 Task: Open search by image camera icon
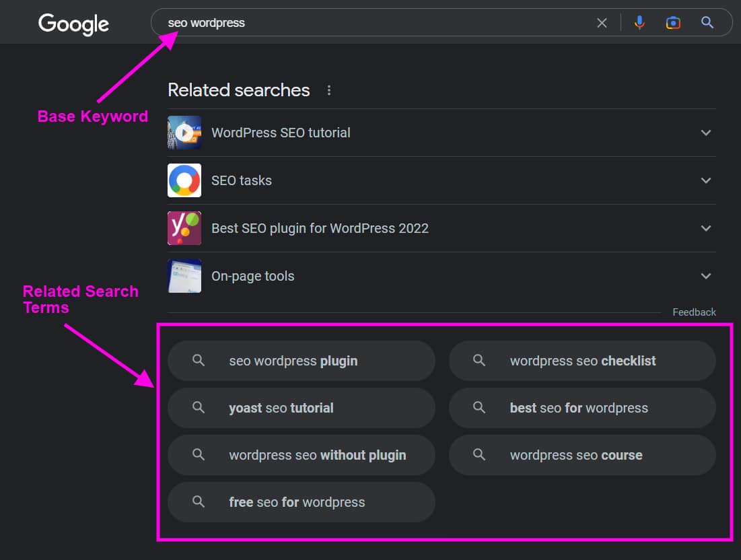tap(673, 23)
